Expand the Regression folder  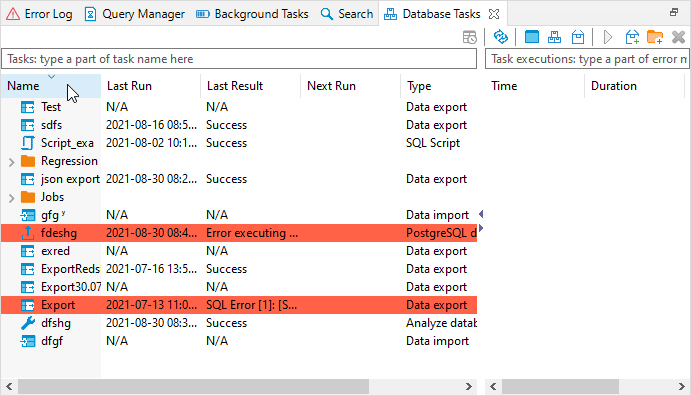pyautogui.click(x=11, y=162)
